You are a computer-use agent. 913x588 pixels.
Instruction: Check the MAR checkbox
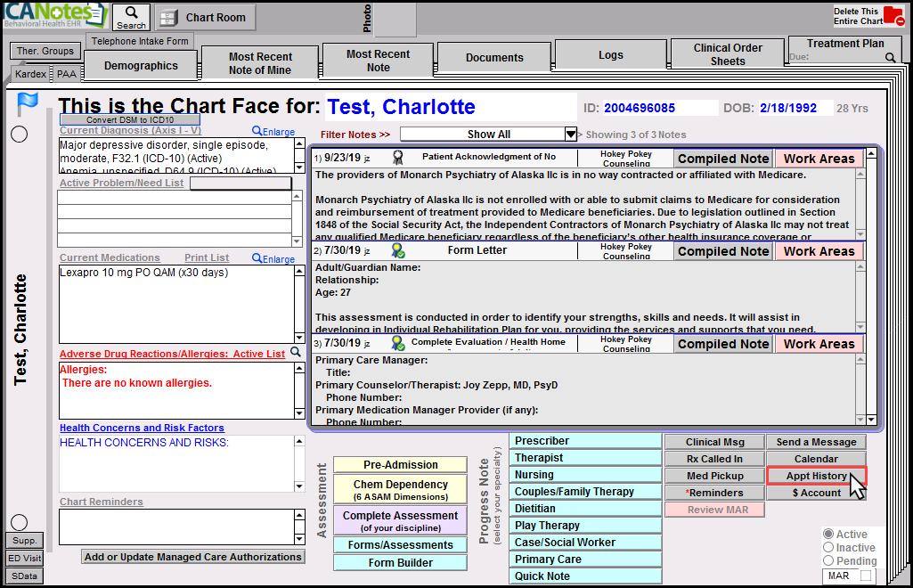(866, 576)
